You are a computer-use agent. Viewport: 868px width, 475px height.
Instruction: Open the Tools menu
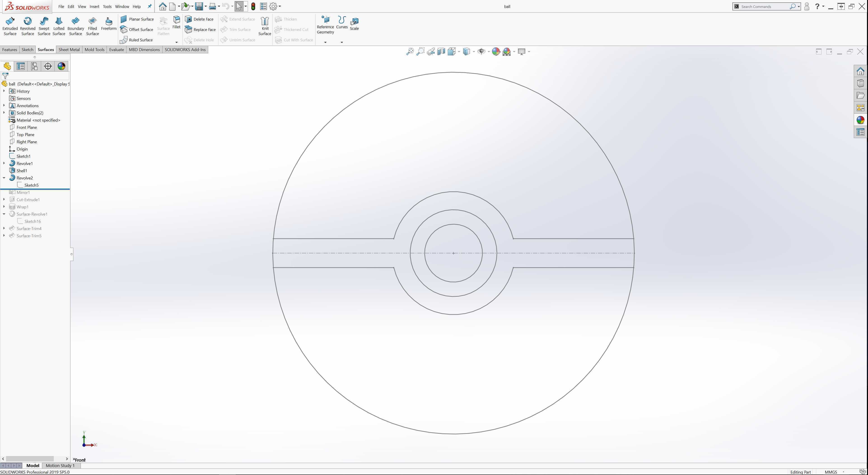pos(107,6)
